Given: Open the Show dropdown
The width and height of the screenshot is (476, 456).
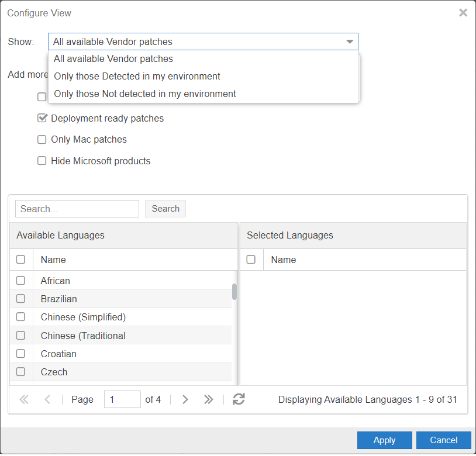Looking at the screenshot, I should [350, 42].
